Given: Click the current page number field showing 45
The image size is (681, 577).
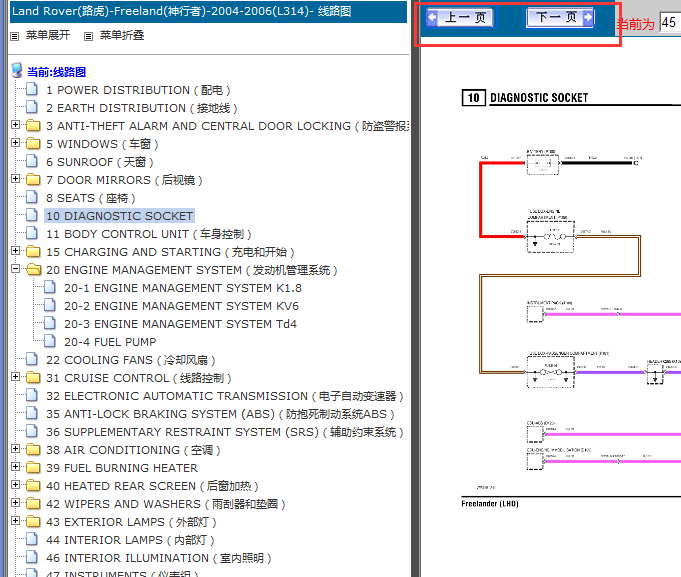Looking at the screenshot, I should click(670, 23).
